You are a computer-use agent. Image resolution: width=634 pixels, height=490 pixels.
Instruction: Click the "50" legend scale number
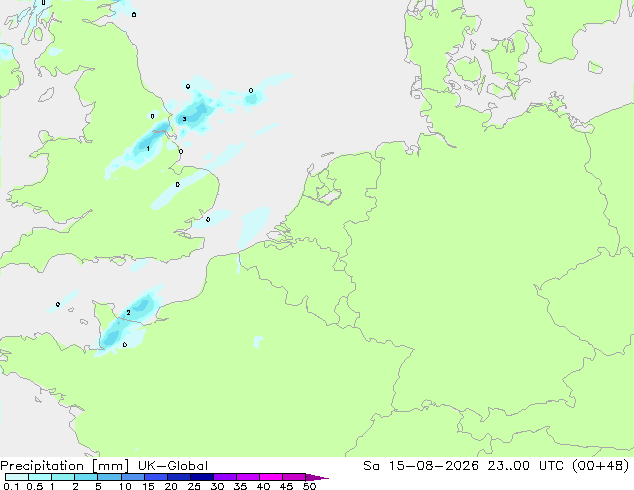(310, 486)
